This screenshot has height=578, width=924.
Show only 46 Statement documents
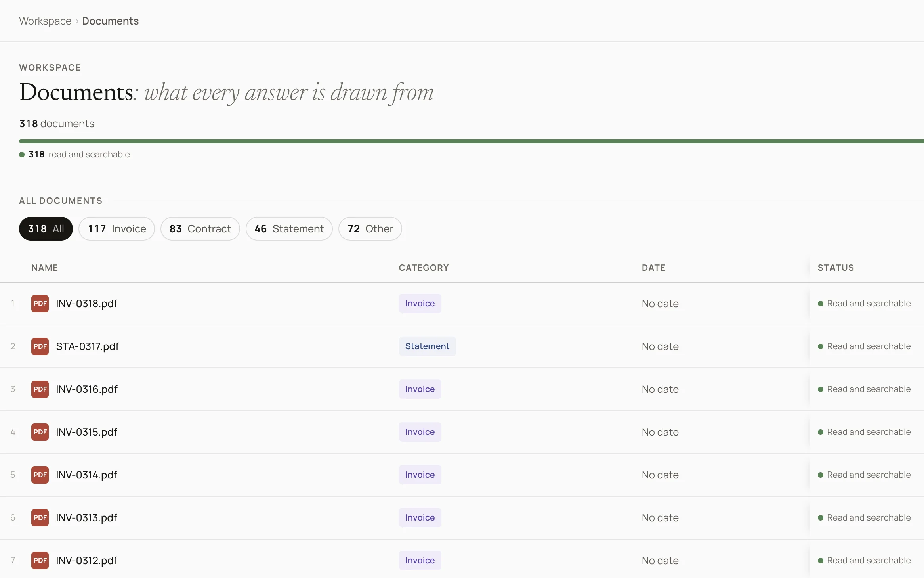coord(289,229)
